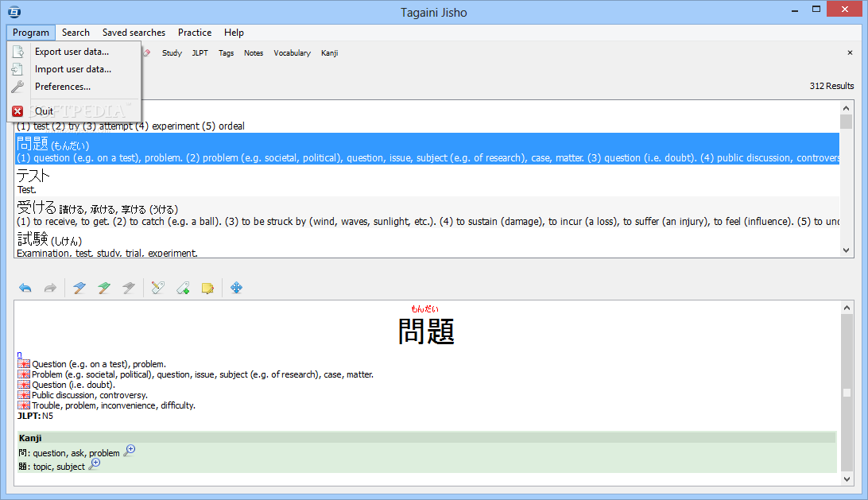868x500 pixels.
Task: Click the blue flag study icon
Action: [79, 288]
